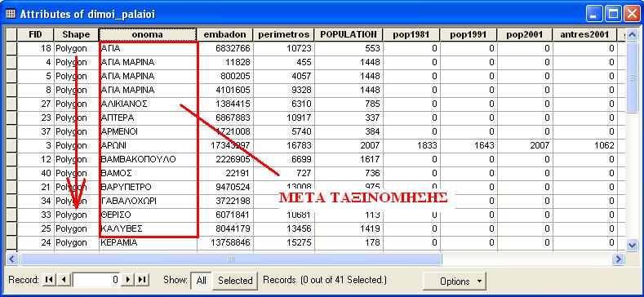Image resolution: width=644 pixels, height=297 pixels.
Task: Select the onoma column header
Action: point(148,34)
